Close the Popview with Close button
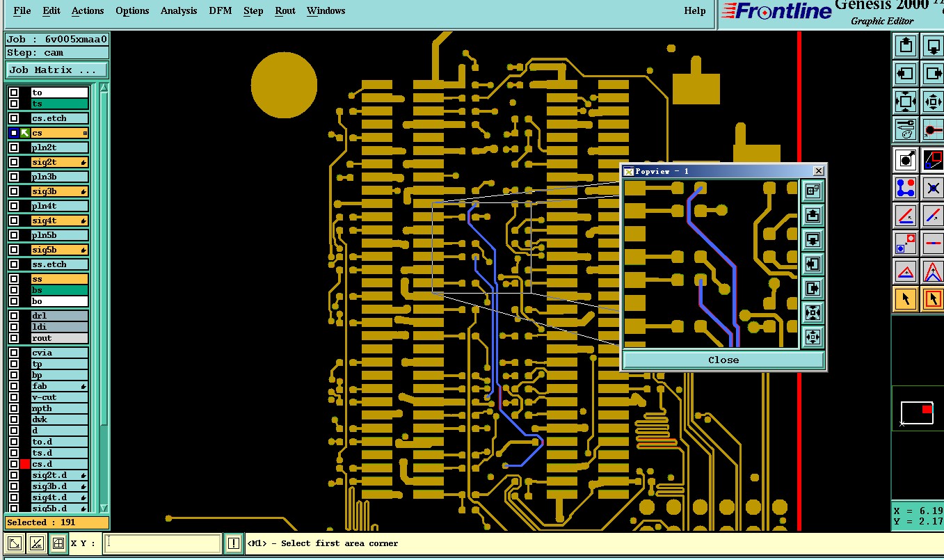The image size is (944, 560). click(x=723, y=360)
